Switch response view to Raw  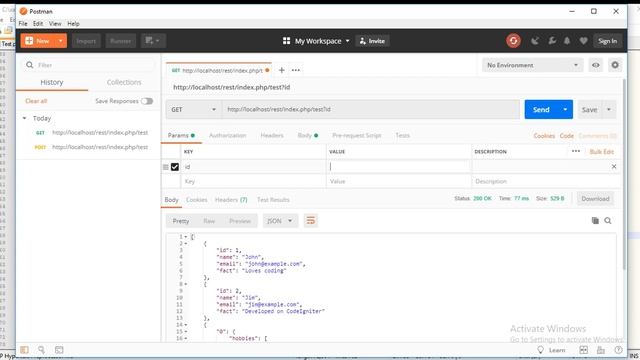[x=209, y=221]
